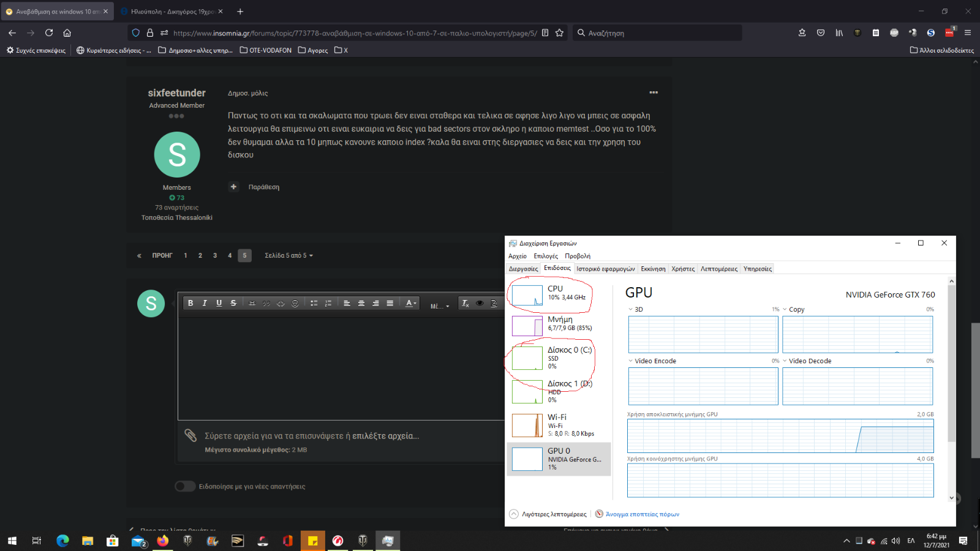This screenshot has height=551, width=980.
Task: Click the spoiler eye icon in the editor
Action: pyautogui.click(x=480, y=303)
